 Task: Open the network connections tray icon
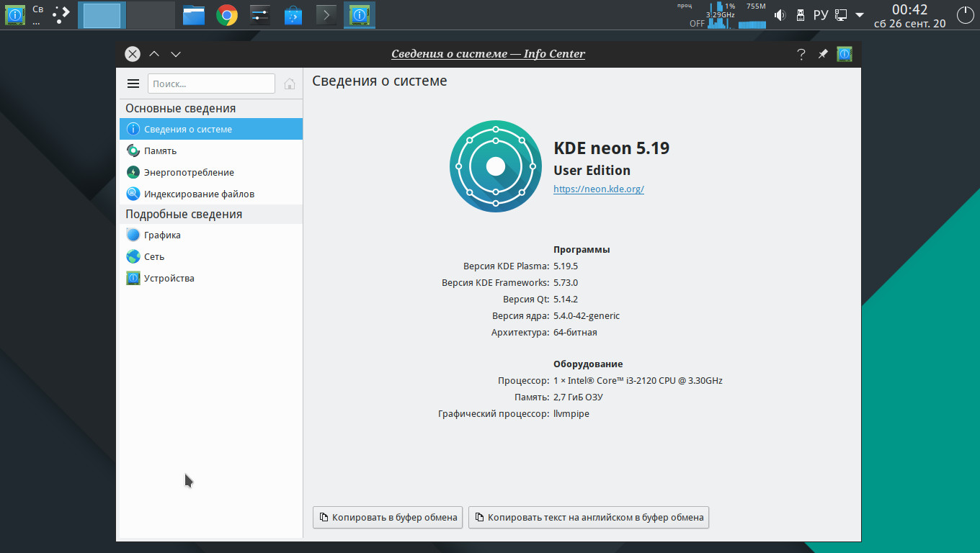841,15
